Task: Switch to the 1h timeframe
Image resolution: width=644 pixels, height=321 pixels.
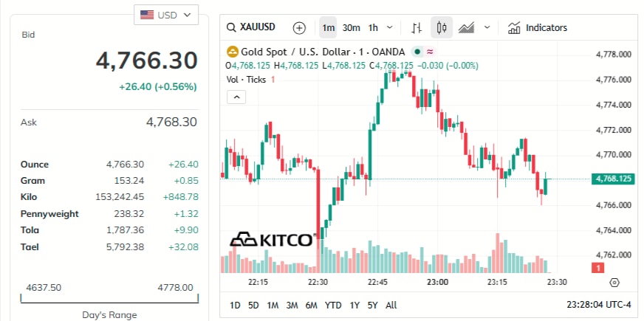Action: point(373,28)
